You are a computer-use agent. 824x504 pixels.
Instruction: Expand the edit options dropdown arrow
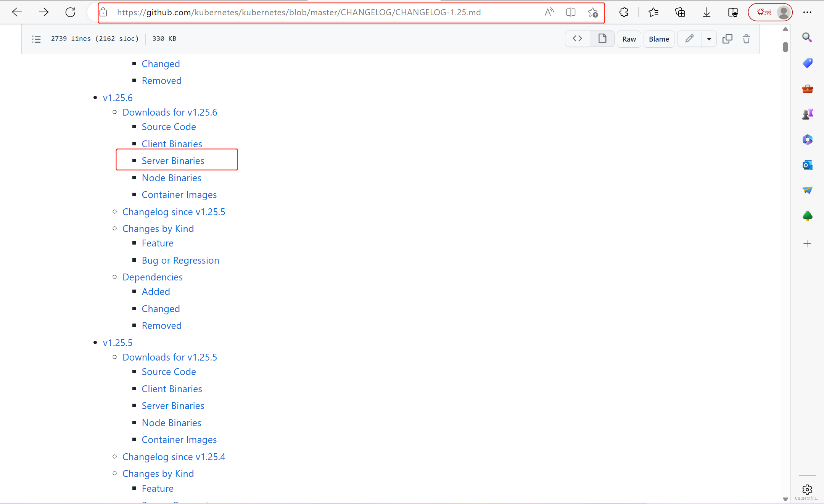(709, 39)
